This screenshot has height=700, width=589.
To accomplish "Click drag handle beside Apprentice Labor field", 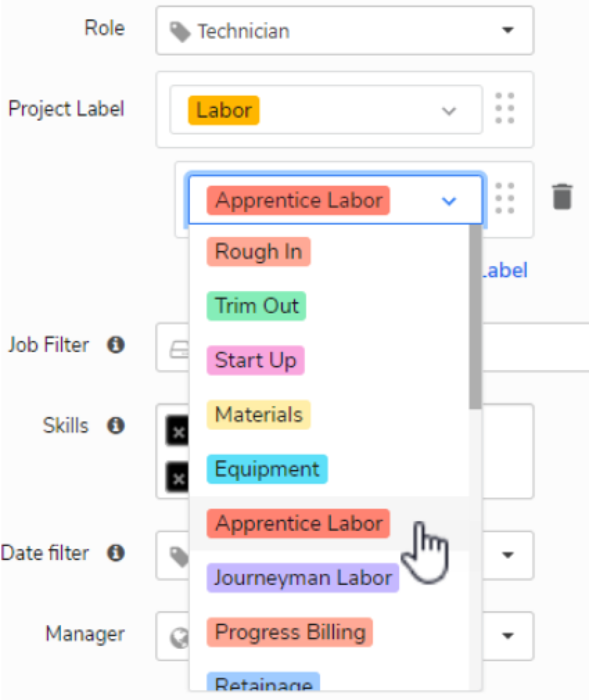I will tap(505, 198).
